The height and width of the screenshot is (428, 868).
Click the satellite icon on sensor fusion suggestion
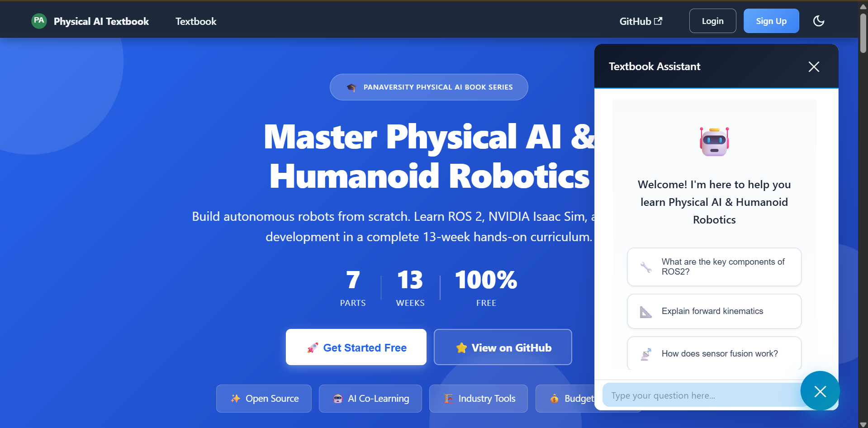646,354
